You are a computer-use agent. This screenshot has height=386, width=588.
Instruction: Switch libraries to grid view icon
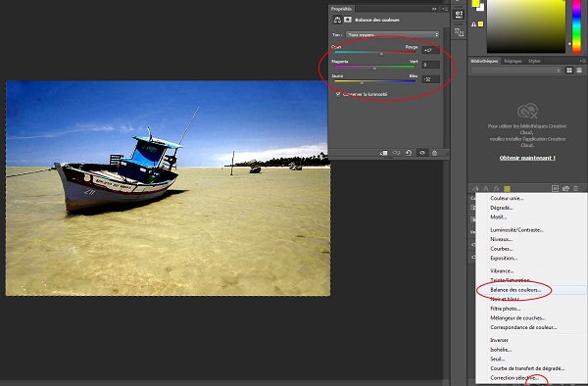click(x=569, y=71)
